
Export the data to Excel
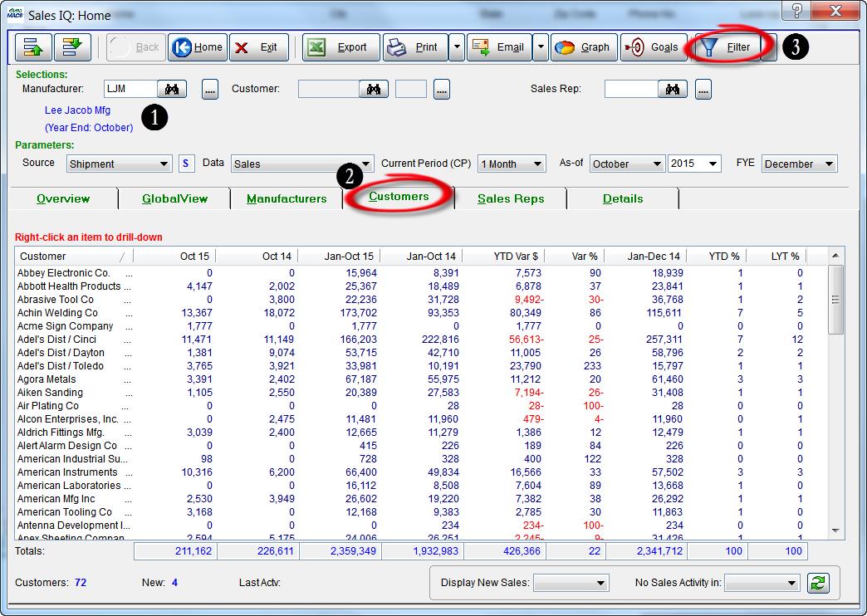[x=341, y=47]
